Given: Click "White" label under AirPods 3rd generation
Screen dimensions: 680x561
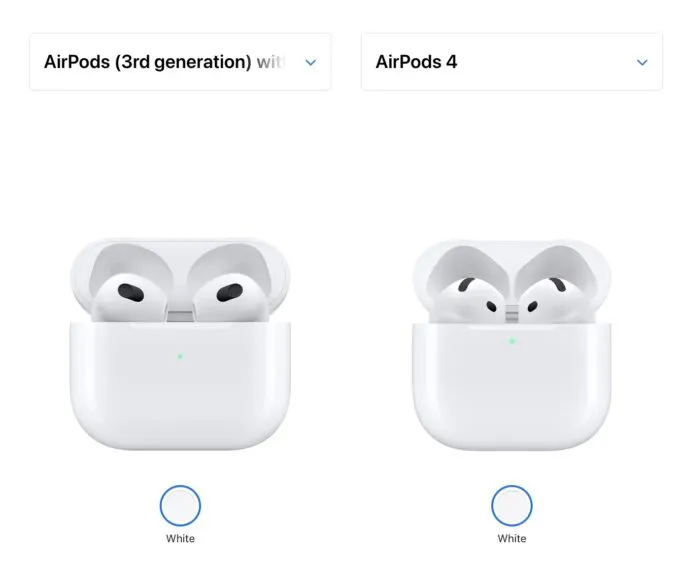Looking at the screenshot, I should point(180,539).
